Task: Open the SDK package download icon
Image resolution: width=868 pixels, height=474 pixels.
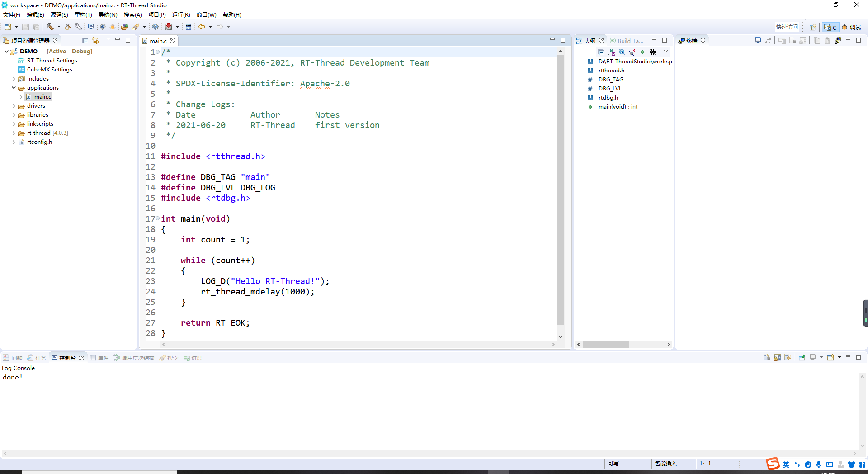Action: tap(169, 27)
